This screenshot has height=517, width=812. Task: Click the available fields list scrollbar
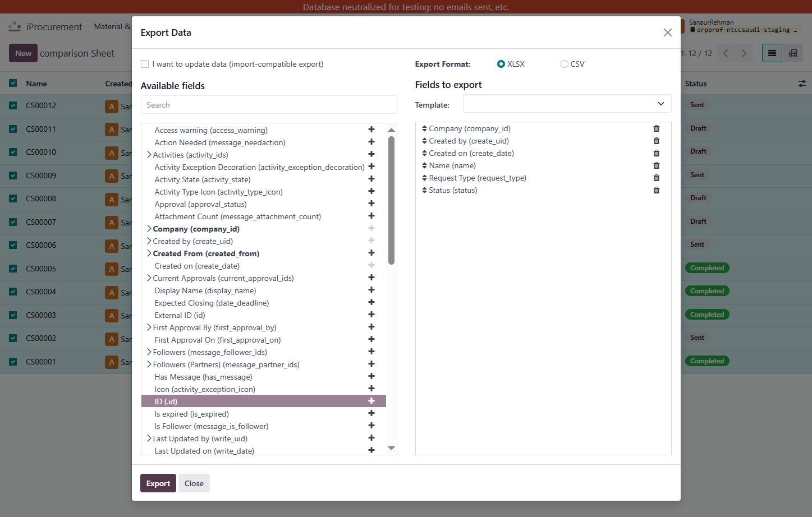pos(391,200)
